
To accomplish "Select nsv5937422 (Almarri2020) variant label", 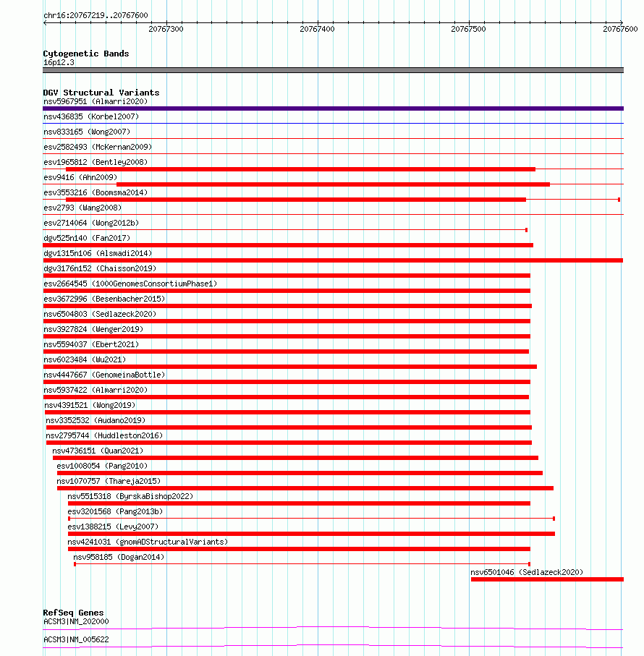I will [96, 390].
